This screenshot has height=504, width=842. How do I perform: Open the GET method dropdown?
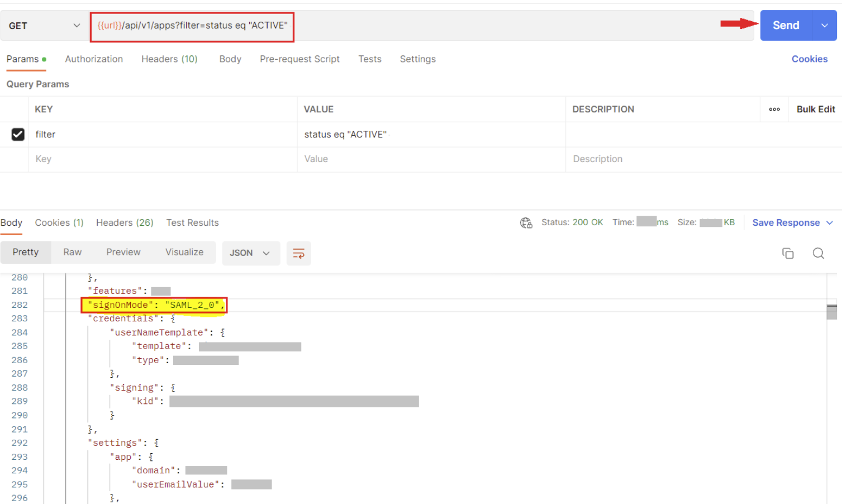coord(44,26)
